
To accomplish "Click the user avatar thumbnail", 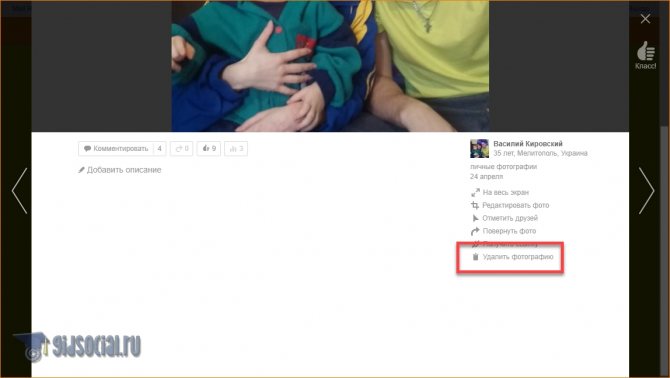I will pos(479,148).
